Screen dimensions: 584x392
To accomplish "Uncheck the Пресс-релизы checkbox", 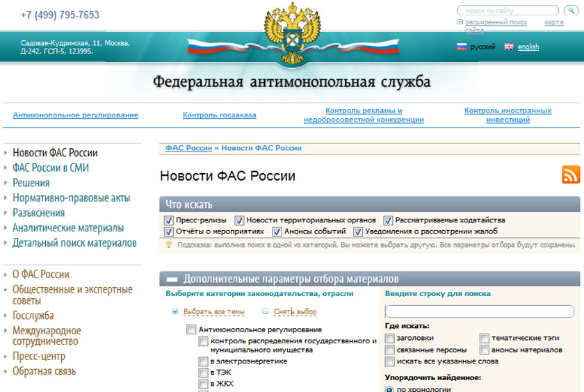I will (x=169, y=220).
